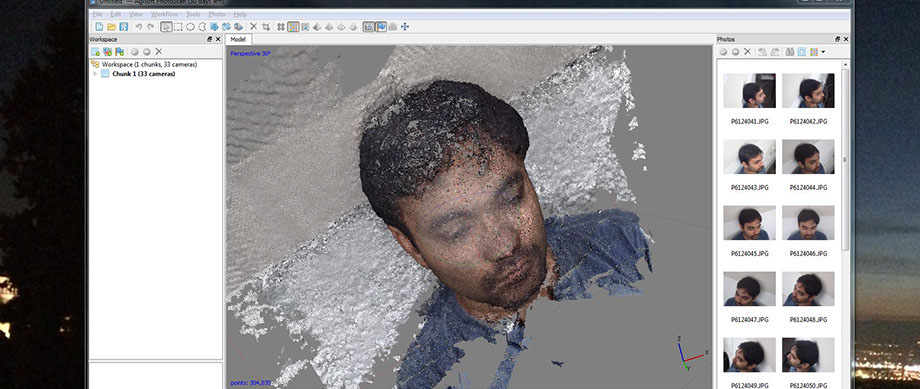Reset the view with the blue arrows icon
This screenshot has height=389, width=920.
(405, 26)
